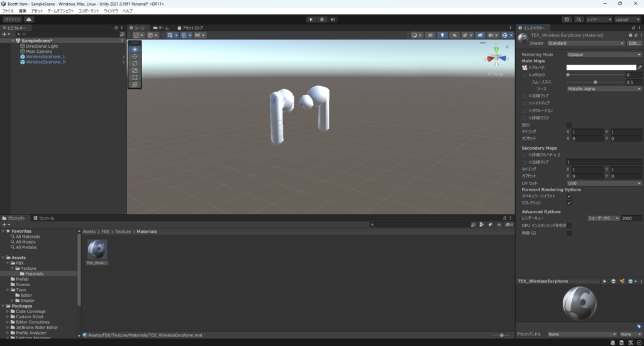Click the inspector lock icon
This screenshot has height=346, width=644.
[x=633, y=28]
